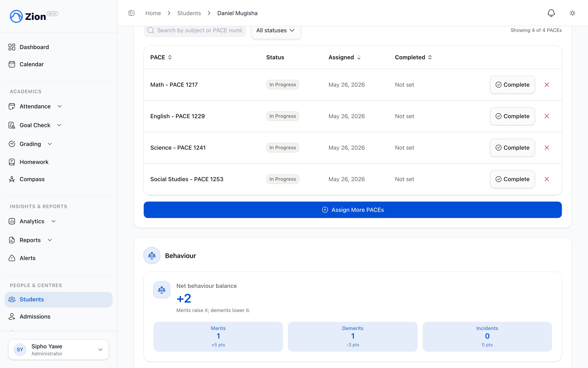The width and height of the screenshot is (588, 368).
Task: Remove Science PACE 1241 with red X
Action: tap(547, 147)
